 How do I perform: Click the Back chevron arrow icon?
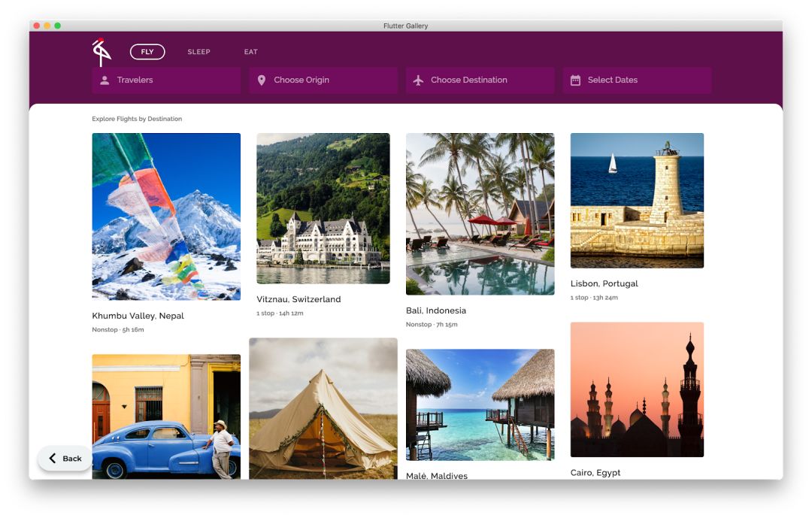coord(53,459)
